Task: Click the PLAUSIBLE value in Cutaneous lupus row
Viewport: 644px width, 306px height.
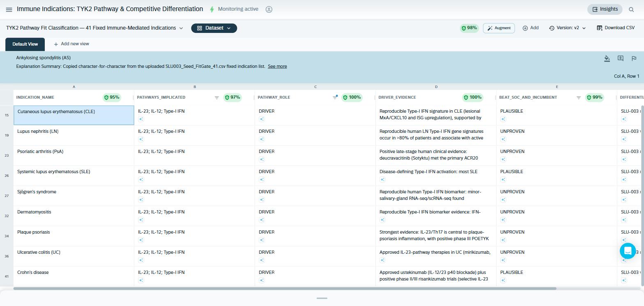Action: [511, 111]
